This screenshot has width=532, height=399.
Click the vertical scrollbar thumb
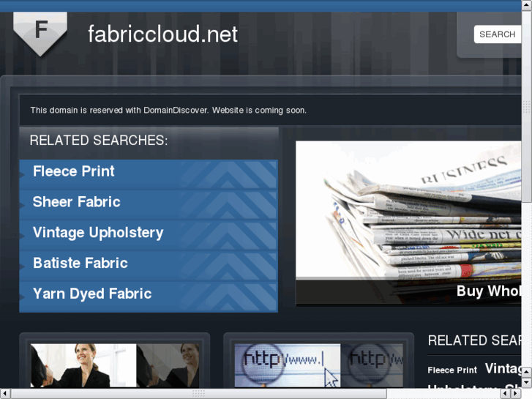[527, 107]
